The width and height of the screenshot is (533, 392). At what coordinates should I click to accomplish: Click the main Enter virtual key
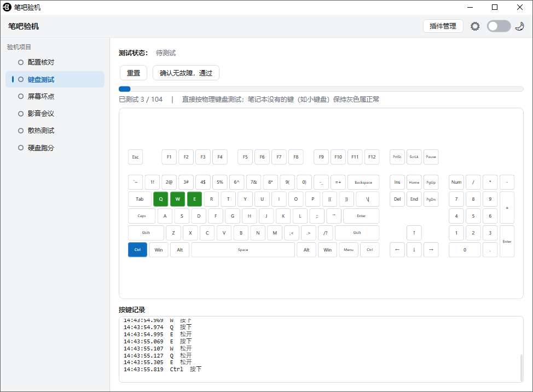[361, 216]
